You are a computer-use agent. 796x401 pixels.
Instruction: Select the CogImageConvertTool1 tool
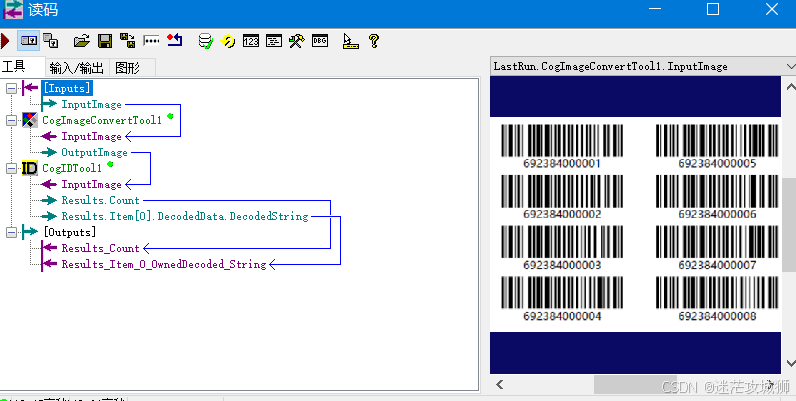click(x=102, y=120)
